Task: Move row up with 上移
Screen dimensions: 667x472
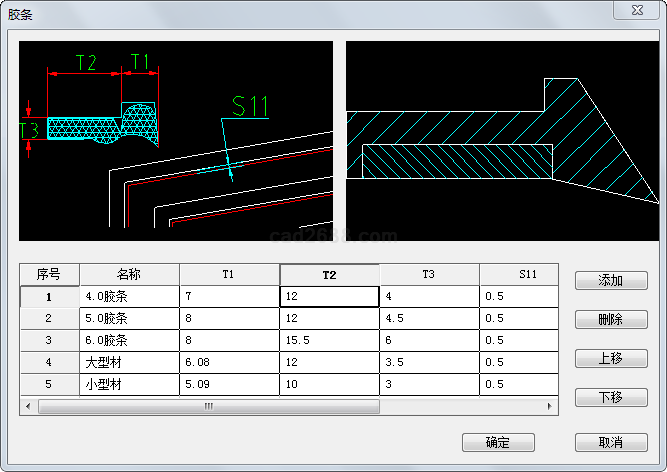Action: coord(611,358)
